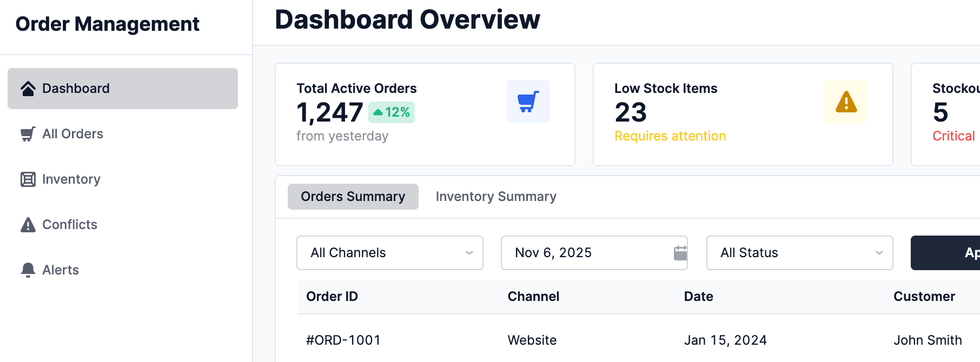
Task: Click the All Status dropdown chevron arrow
Action: [879, 253]
